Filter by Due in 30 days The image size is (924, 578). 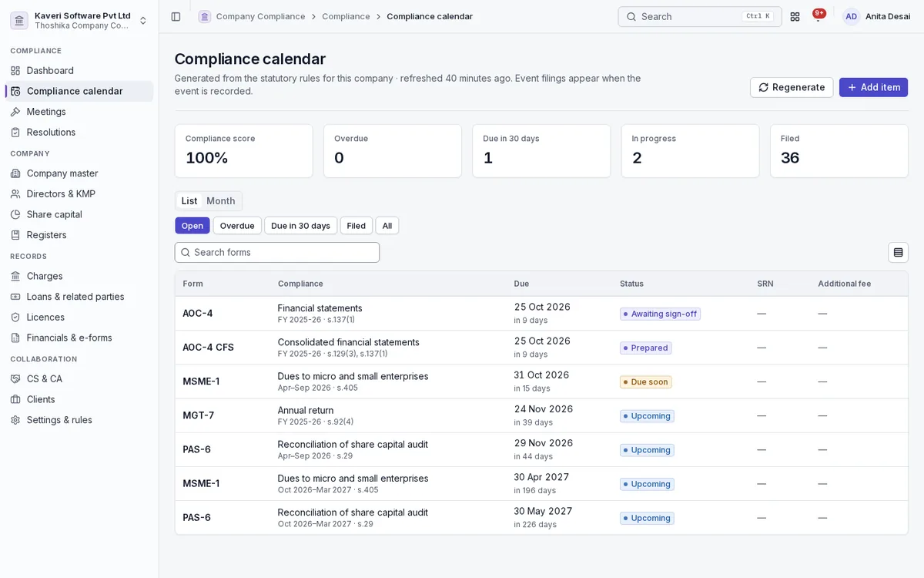point(300,226)
